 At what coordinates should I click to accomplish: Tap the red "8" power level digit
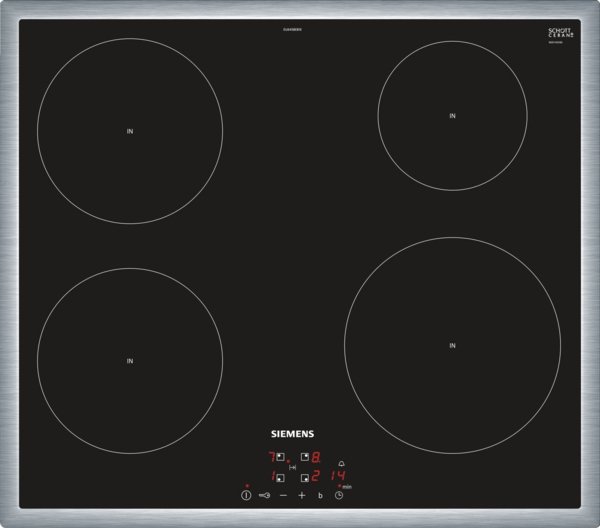coord(316,457)
